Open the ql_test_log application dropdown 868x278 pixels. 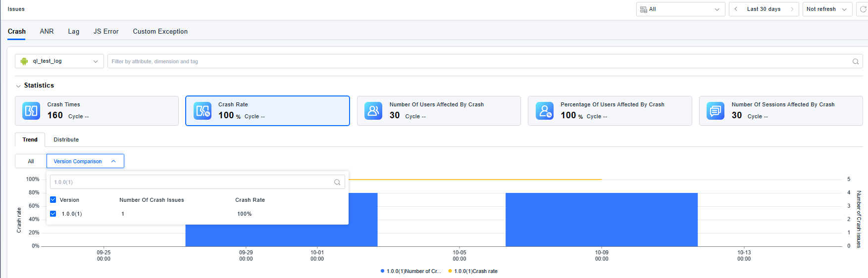click(x=59, y=61)
